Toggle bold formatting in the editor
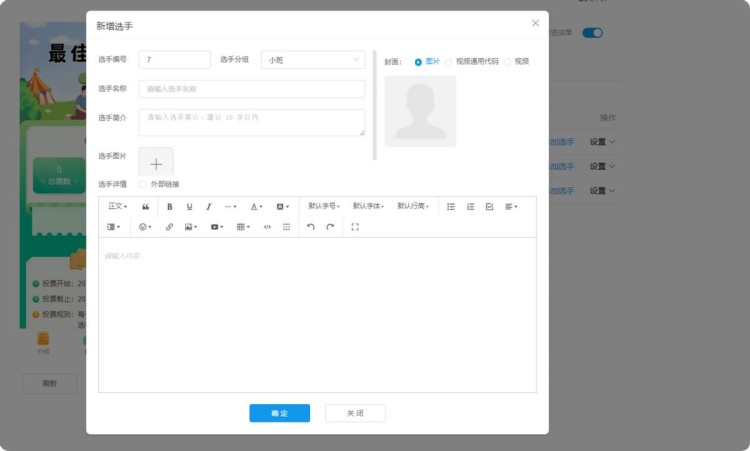This screenshot has height=451, width=750. (170, 207)
